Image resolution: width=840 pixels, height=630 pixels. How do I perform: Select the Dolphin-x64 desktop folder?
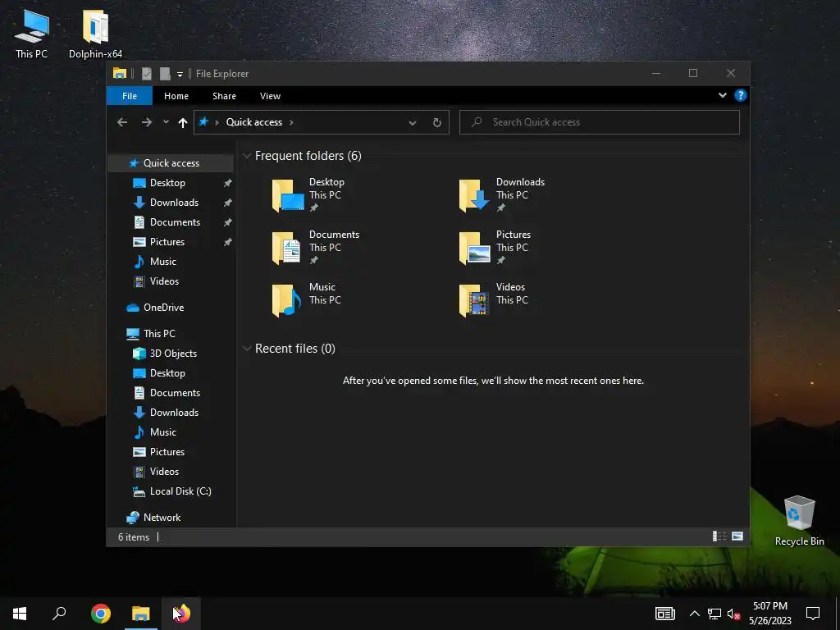tap(95, 34)
